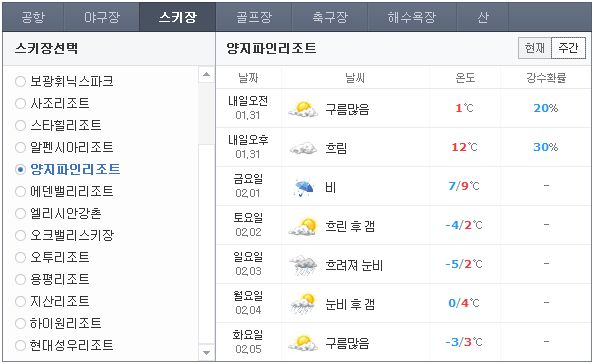Viewport: 592px width, 363px height.
Task: Click the resort list scrollbar thumb
Action: point(206,113)
